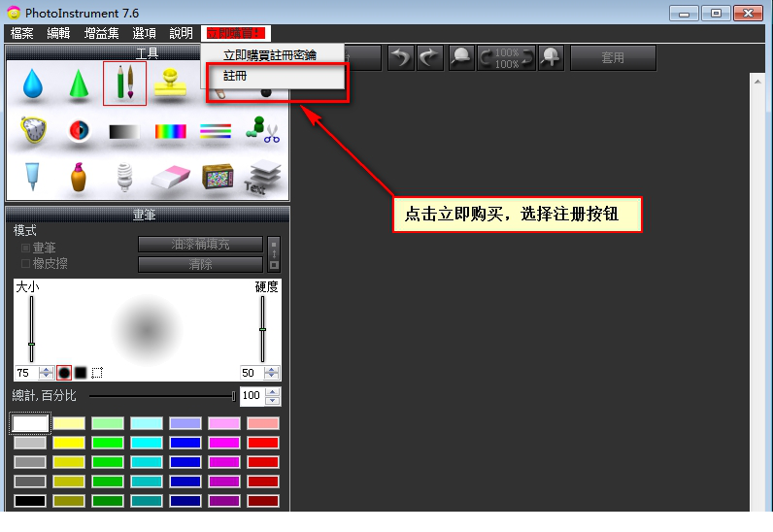Select the black-to-white gradient tool
The height and width of the screenshot is (532, 773).
(124, 132)
